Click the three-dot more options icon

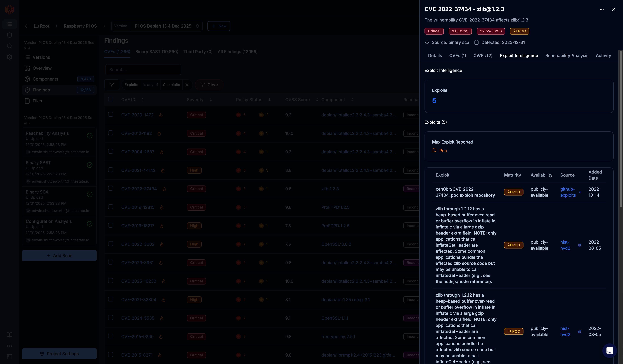[x=601, y=10]
